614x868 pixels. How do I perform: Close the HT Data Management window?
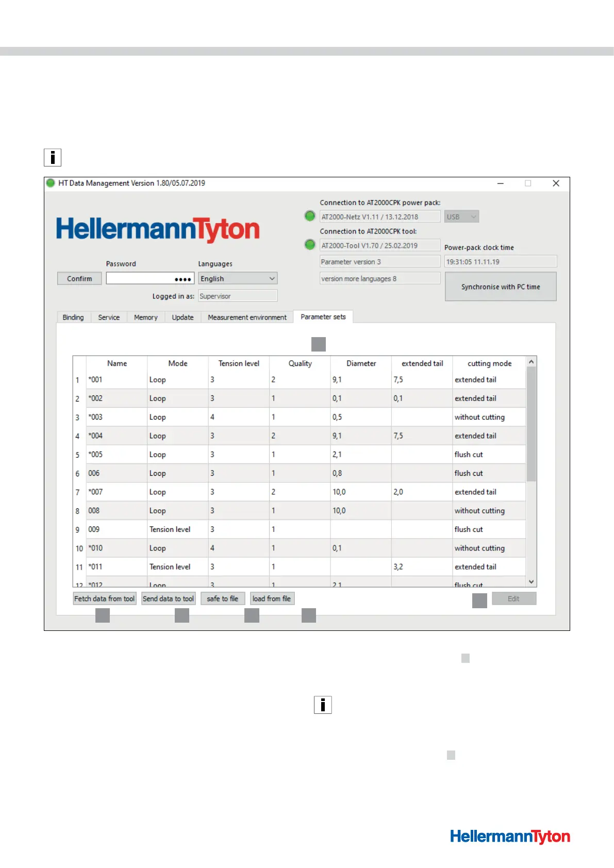coord(556,183)
